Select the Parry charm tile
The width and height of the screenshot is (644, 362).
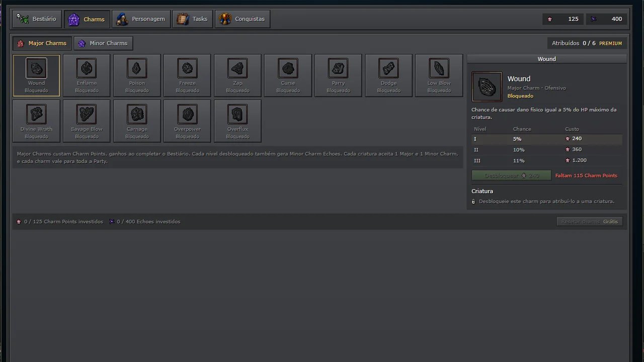coord(338,75)
